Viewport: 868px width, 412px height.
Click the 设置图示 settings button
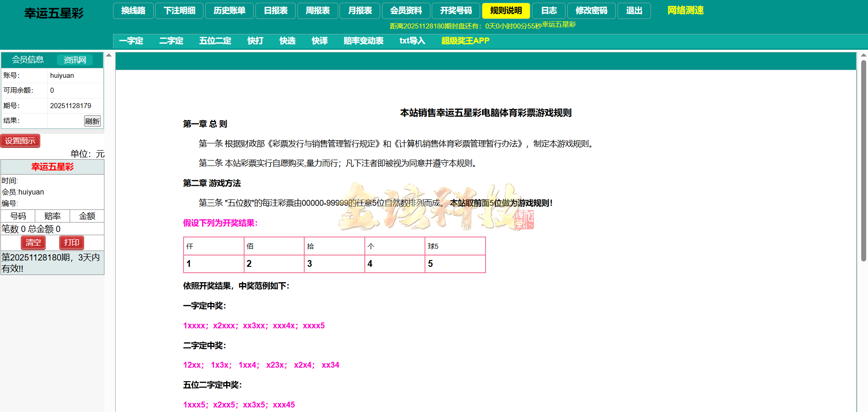20,141
